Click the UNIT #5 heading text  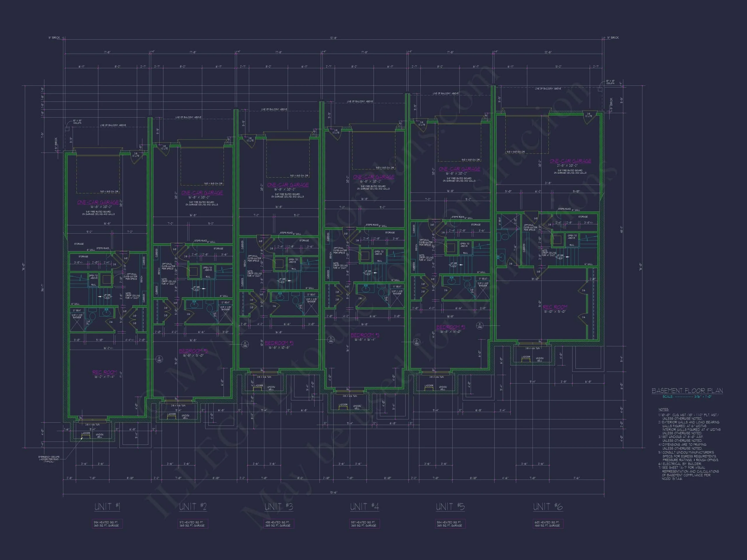point(450,507)
